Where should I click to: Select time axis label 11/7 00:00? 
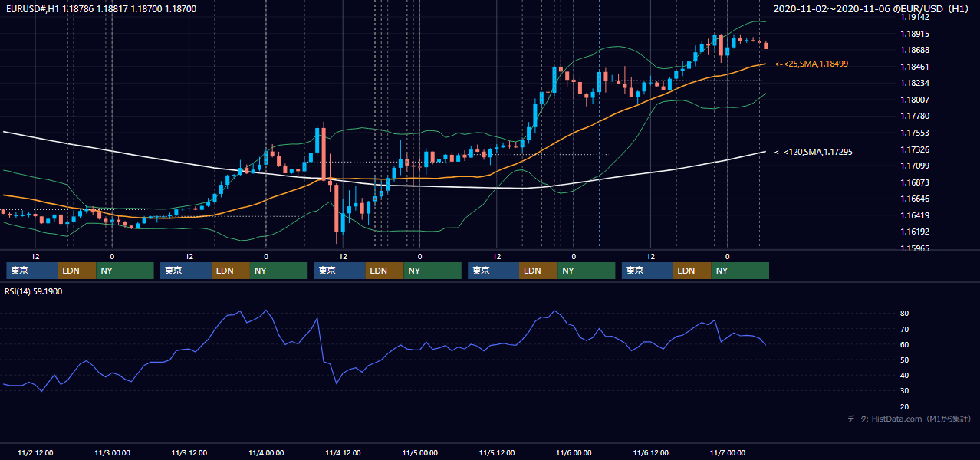coord(728,452)
